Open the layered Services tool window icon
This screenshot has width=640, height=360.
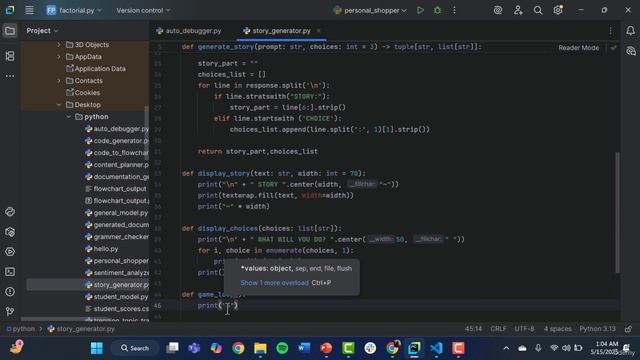(x=10, y=232)
